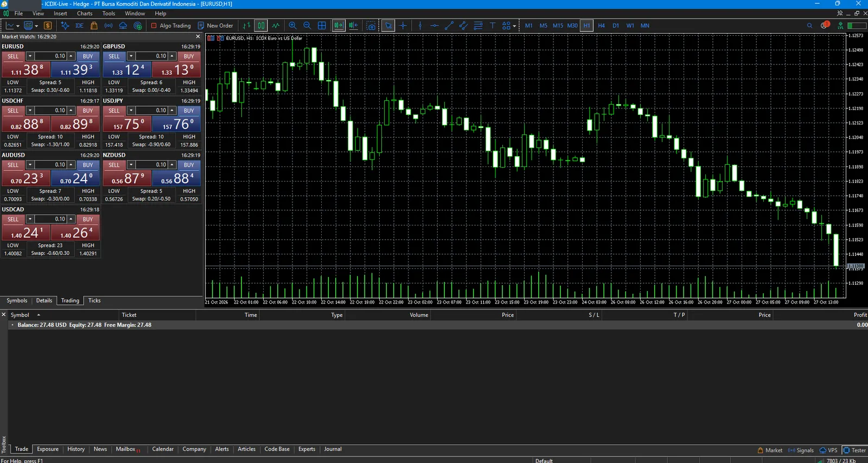Set timeframe to D1
868x463 pixels.
616,25
